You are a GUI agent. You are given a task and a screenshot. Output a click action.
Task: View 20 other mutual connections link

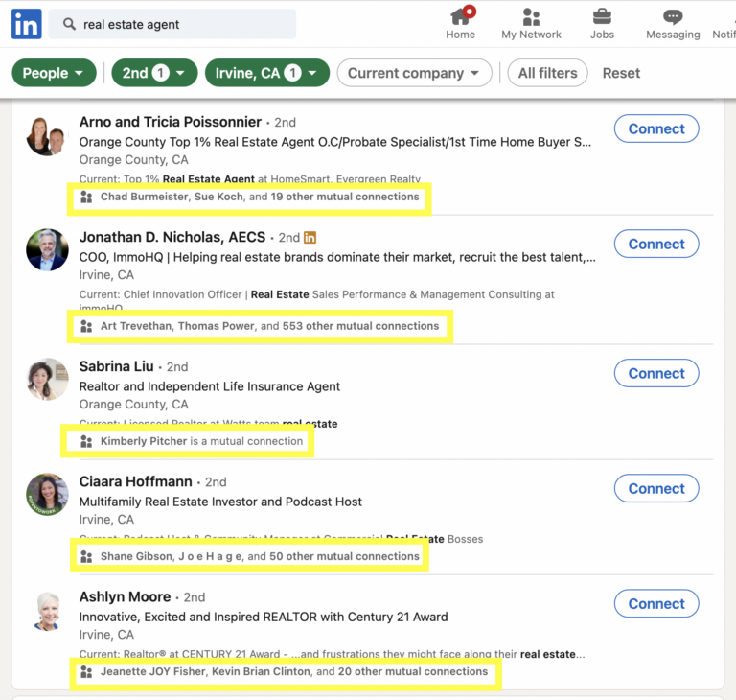413,672
